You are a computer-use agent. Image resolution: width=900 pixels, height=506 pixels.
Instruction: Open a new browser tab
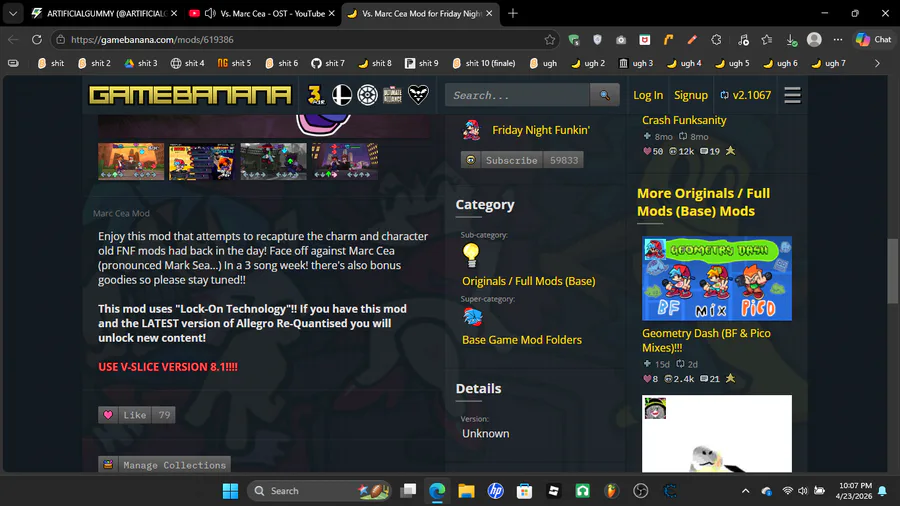513,13
